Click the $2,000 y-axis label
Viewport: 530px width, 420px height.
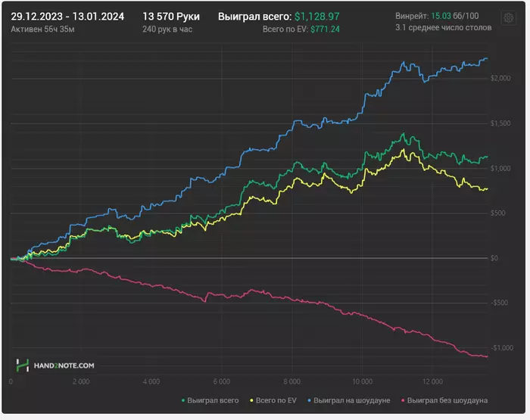tap(500, 79)
